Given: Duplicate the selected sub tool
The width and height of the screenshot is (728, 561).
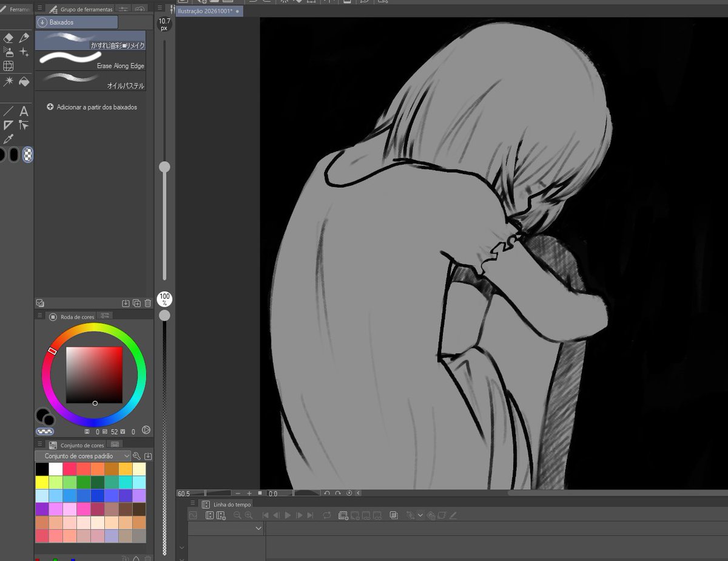Looking at the screenshot, I should click(x=136, y=303).
